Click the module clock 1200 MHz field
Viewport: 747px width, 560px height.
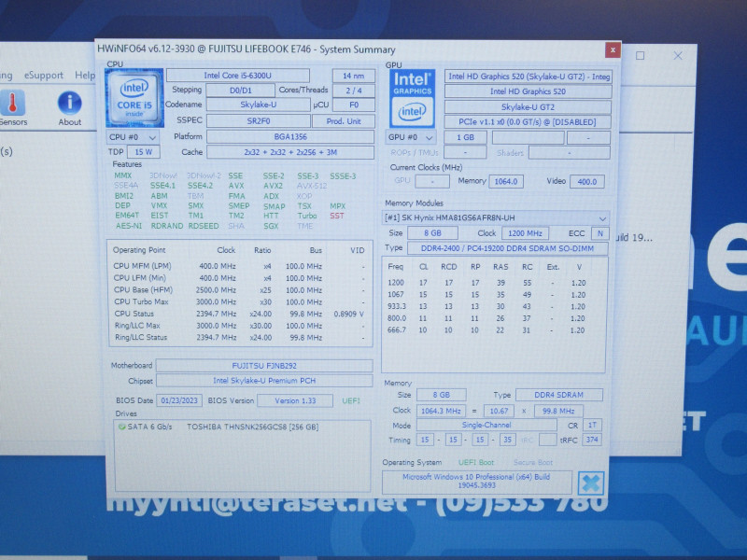525,233
